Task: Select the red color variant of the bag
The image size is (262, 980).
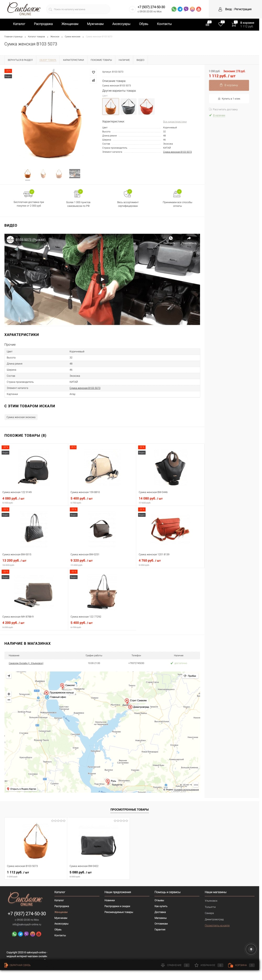Action: [x=146, y=106]
